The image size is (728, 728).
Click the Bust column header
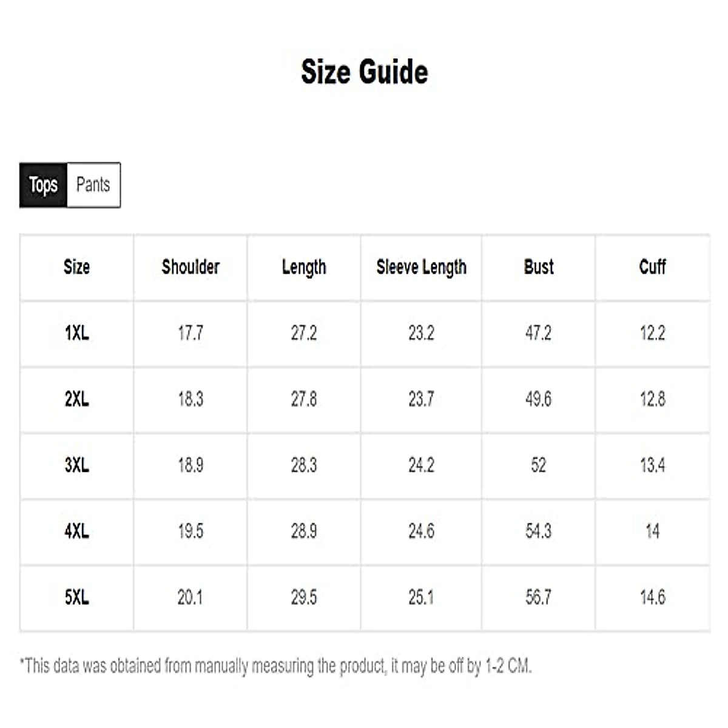coord(539,267)
